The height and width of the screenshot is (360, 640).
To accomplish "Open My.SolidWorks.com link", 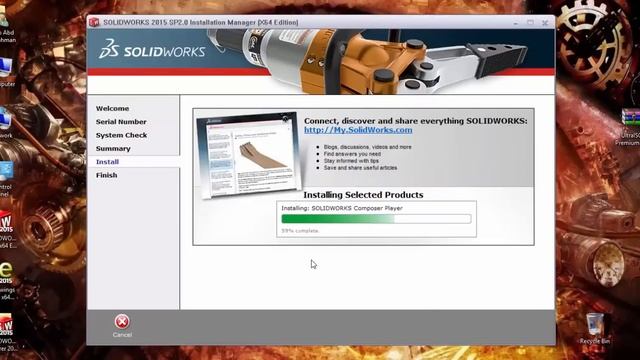I will coord(358,130).
